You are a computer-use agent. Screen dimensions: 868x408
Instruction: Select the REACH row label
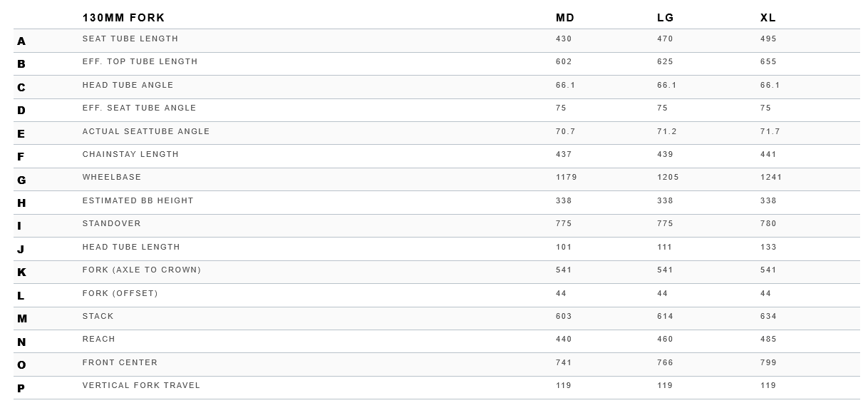(x=98, y=339)
